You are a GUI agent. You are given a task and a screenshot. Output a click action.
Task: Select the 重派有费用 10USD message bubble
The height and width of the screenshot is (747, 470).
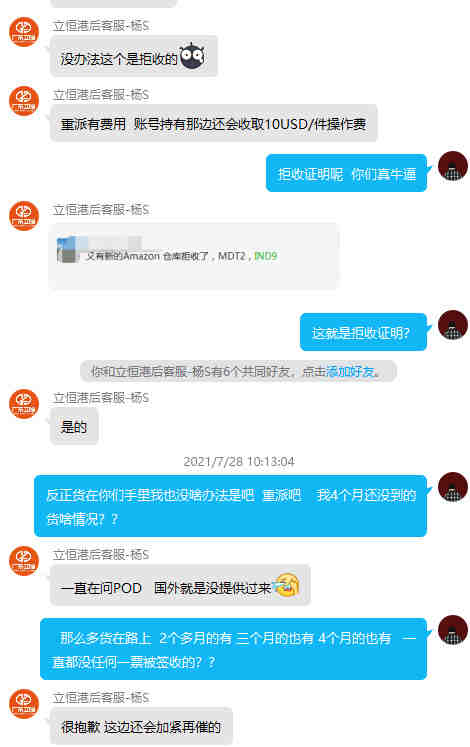(x=213, y=124)
